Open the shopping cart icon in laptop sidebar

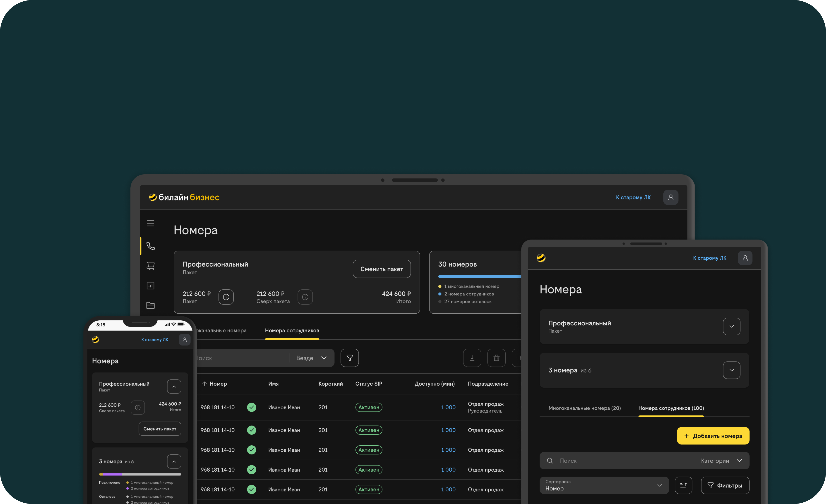click(x=150, y=266)
